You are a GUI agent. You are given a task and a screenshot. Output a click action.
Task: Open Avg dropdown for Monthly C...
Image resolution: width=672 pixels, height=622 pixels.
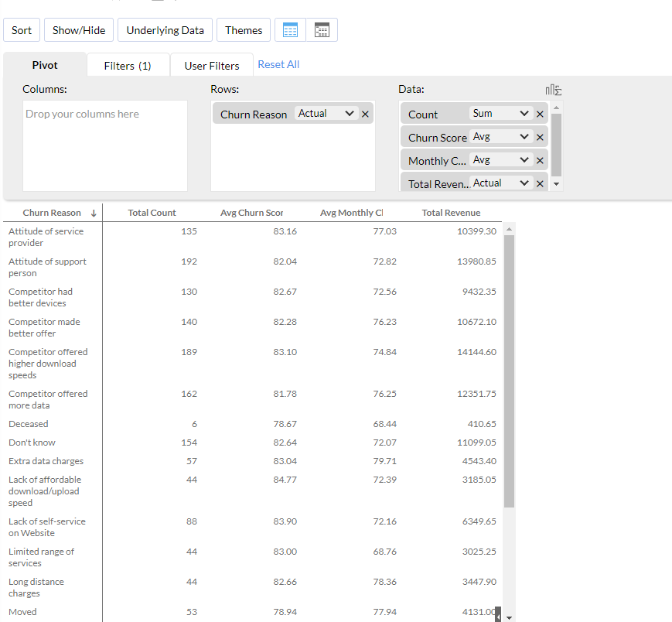[501, 160]
